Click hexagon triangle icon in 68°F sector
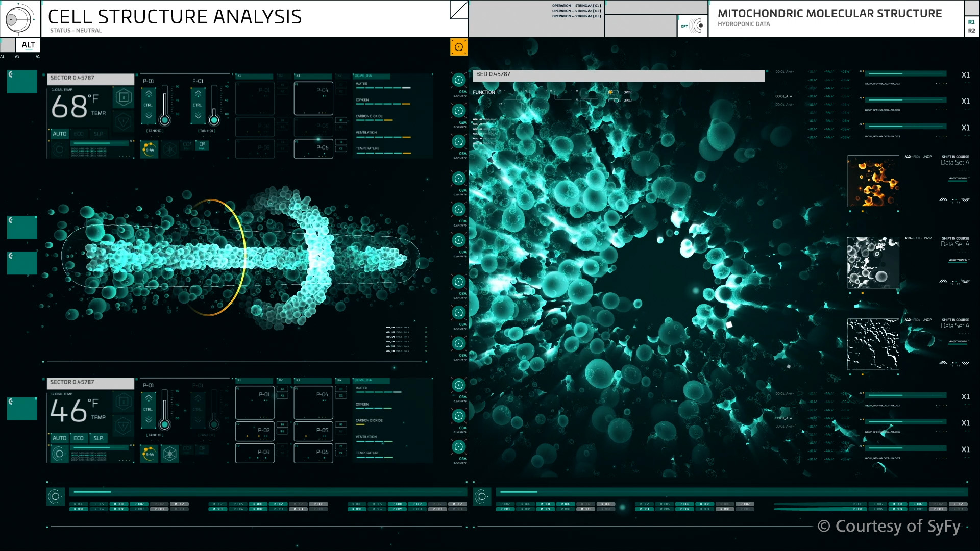 (x=124, y=121)
